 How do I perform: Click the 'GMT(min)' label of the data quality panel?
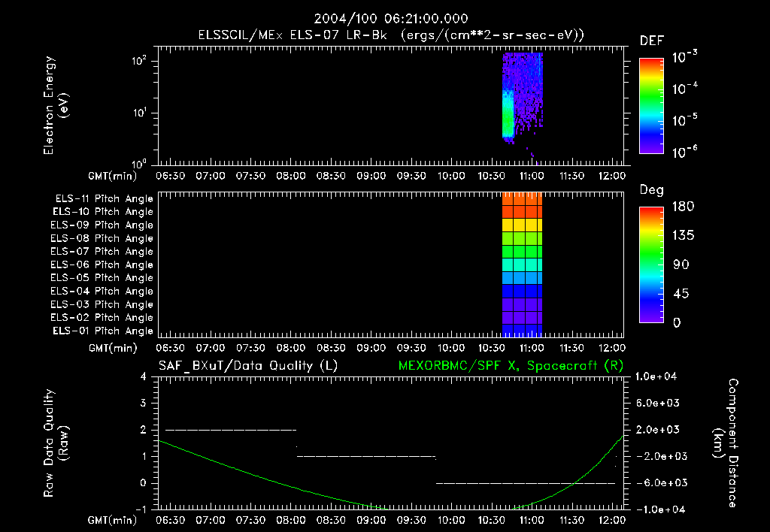click(x=112, y=520)
